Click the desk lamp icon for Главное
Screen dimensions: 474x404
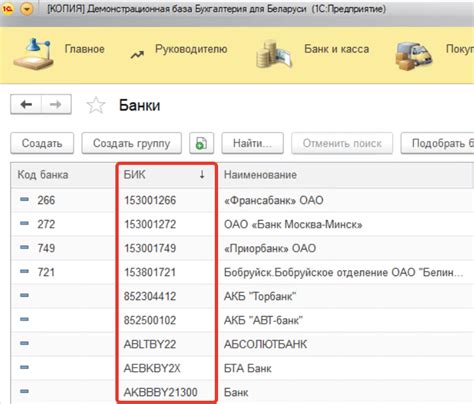34,54
